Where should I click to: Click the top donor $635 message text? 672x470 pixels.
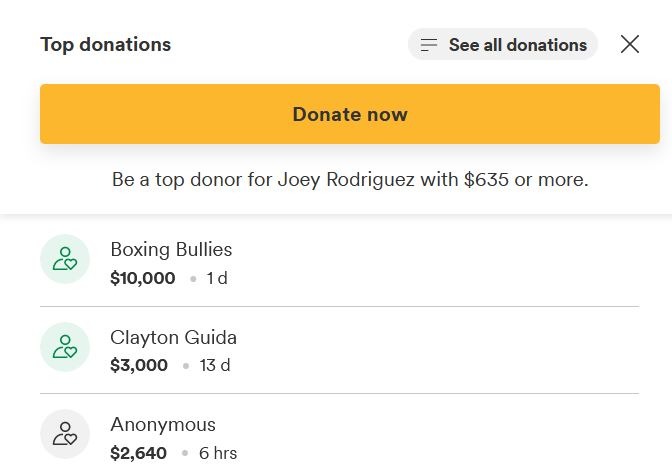pyautogui.click(x=350, y=180)
